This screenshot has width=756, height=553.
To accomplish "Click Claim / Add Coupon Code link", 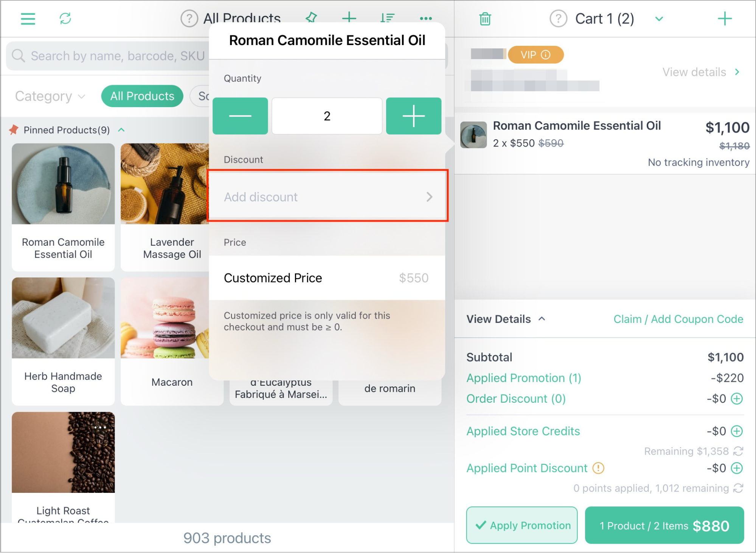I will coord(678,319).
